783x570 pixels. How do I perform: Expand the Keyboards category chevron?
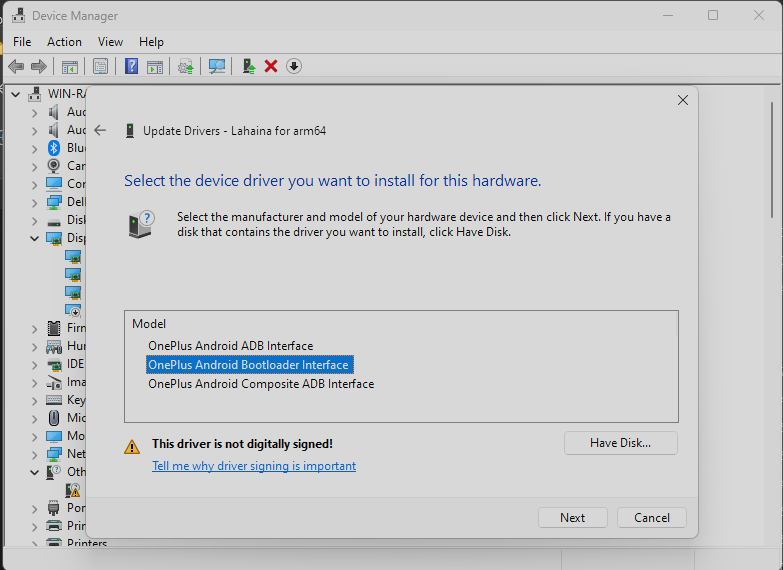(34, 401)
